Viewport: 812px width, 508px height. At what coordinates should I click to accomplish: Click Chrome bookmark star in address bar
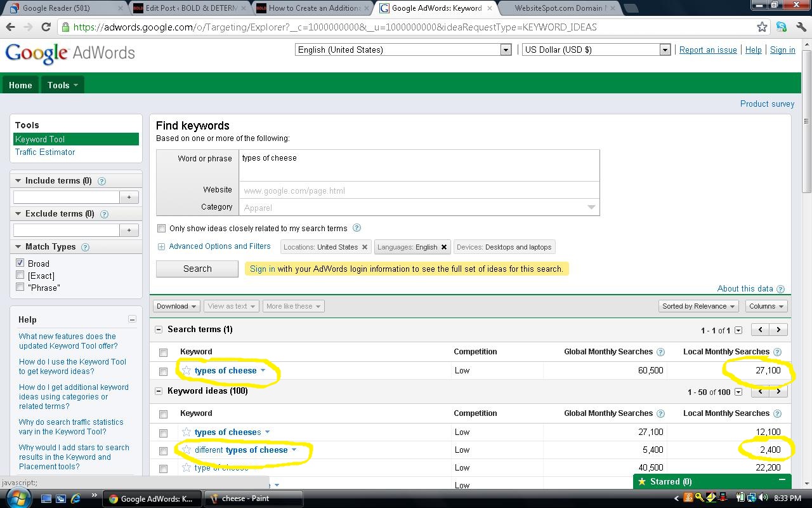pos(762,27)
